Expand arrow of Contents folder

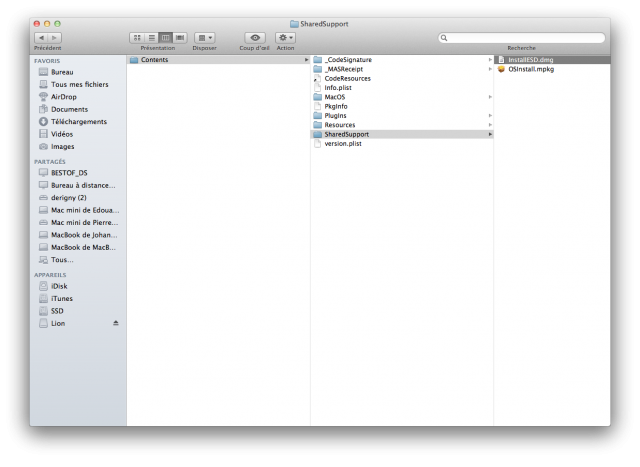(x=306, y=60)
